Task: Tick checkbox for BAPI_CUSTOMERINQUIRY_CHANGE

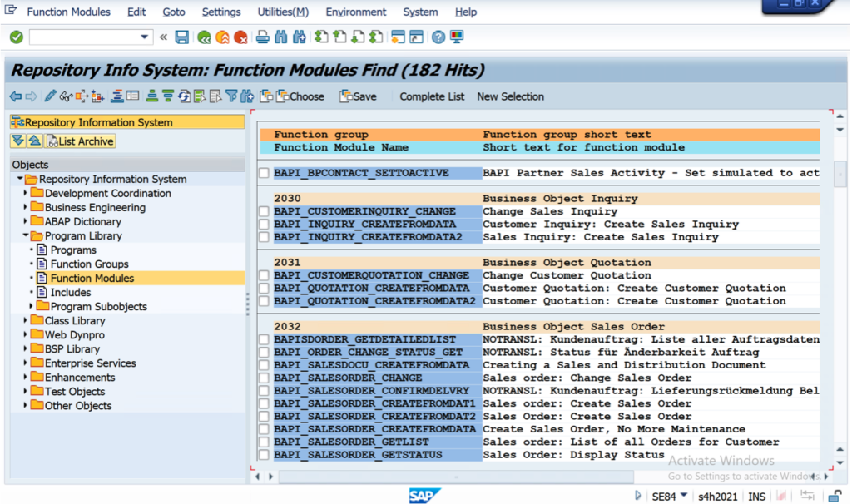Action: [264, 211]
